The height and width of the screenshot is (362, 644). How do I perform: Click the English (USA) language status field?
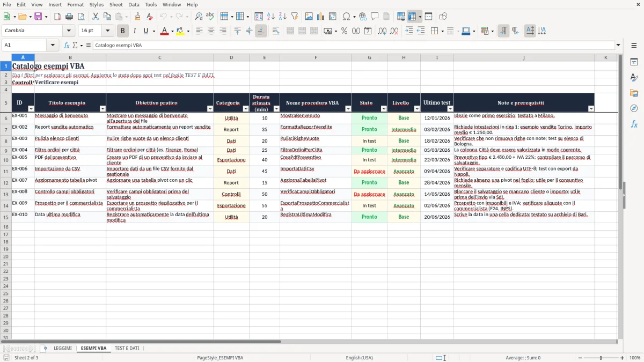tap(359, 358)
